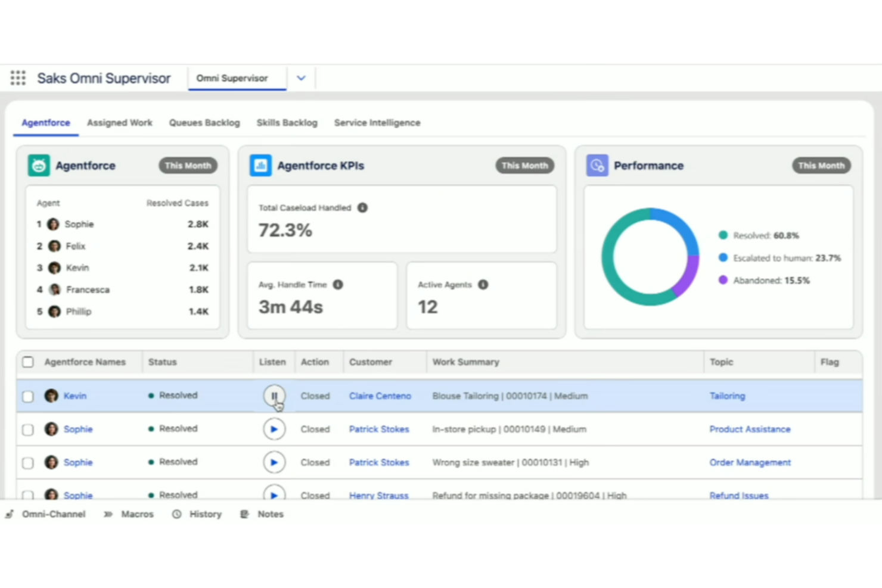Sort by the Topic column header
882x588 pixels.
721,362
